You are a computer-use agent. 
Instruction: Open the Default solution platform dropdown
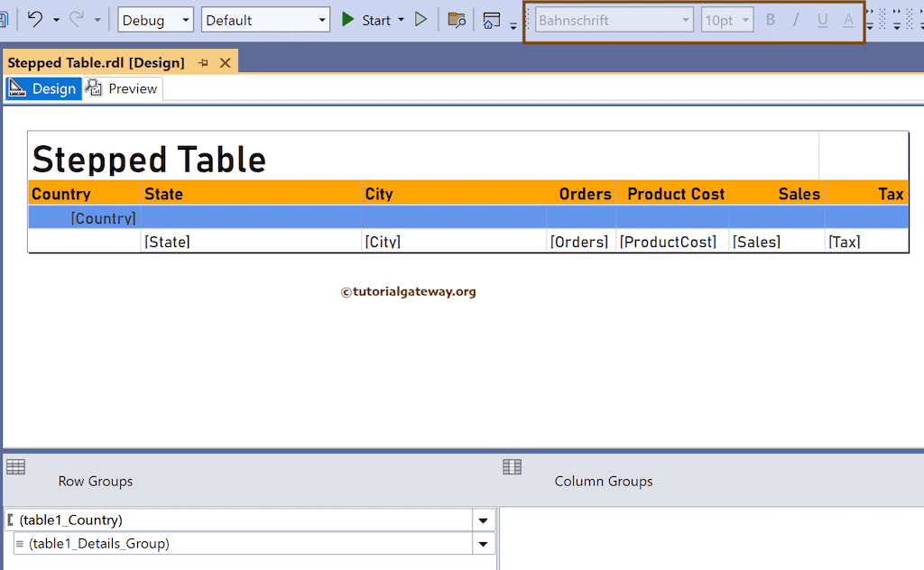tap(321, 19)
